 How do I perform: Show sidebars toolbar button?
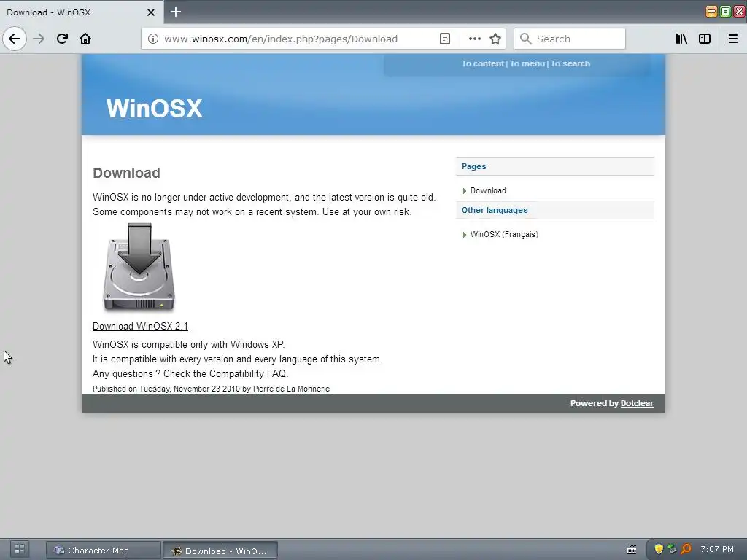(x=705, y=39)
